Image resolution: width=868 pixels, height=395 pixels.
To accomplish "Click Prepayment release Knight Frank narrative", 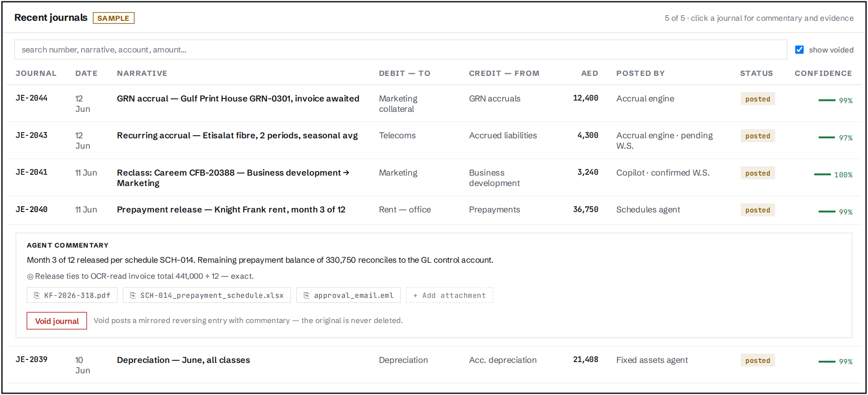I will coord(231,210).
